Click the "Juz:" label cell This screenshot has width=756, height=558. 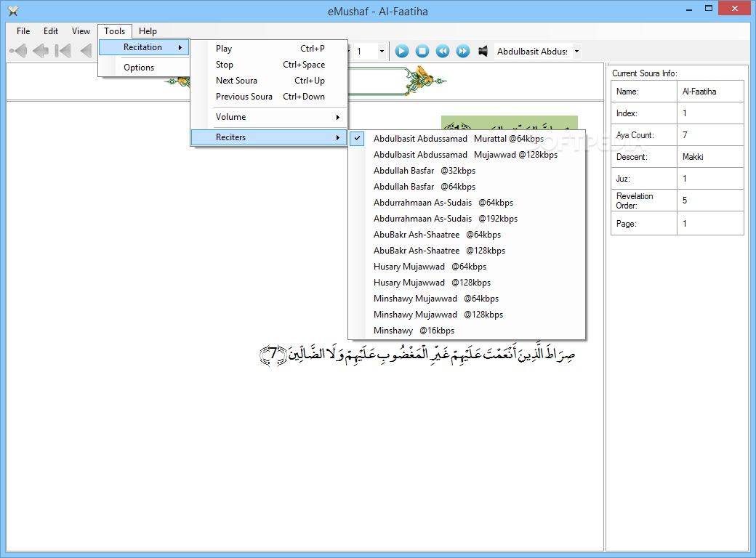(x=644, y=179)
